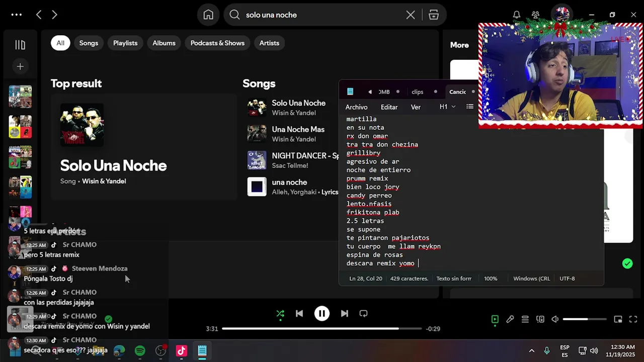Viewport: 644px width, 362px height.
Task: Click 'Windows (CRL' line ending status
Action: 531,279
